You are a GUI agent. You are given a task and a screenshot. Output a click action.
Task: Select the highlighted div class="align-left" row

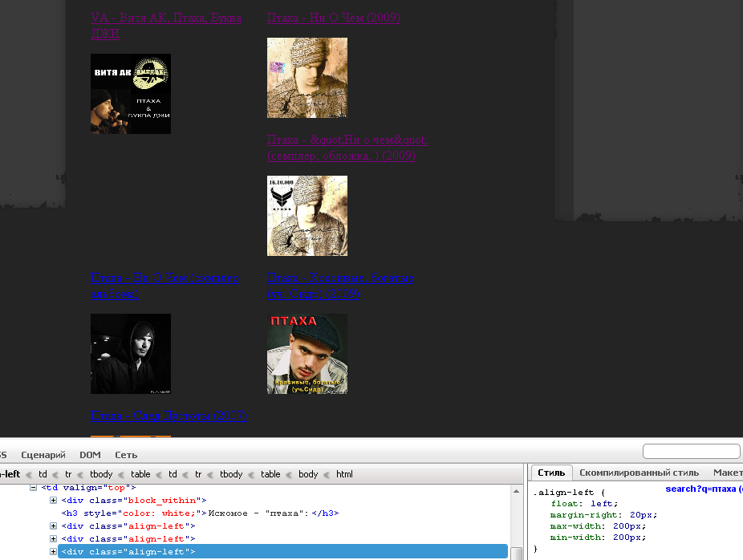coord(283,551)
